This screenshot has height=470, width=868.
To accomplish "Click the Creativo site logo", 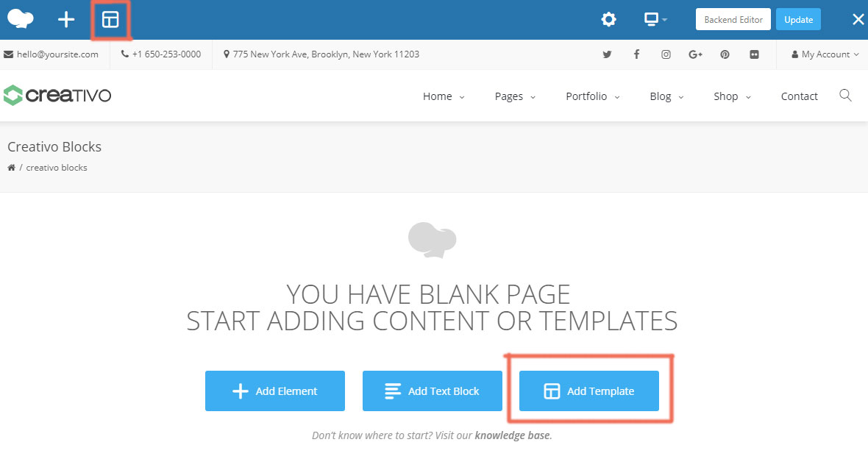I will (x=57, y=95).
